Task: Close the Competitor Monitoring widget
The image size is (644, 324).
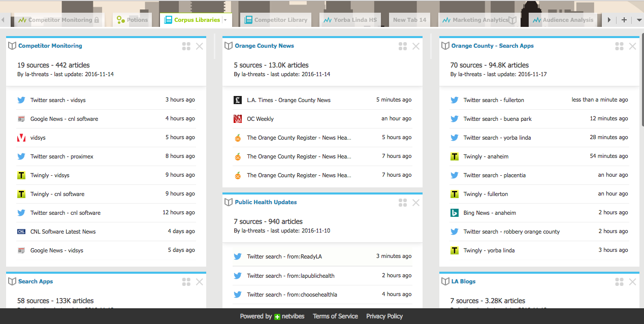Action: 199,46
